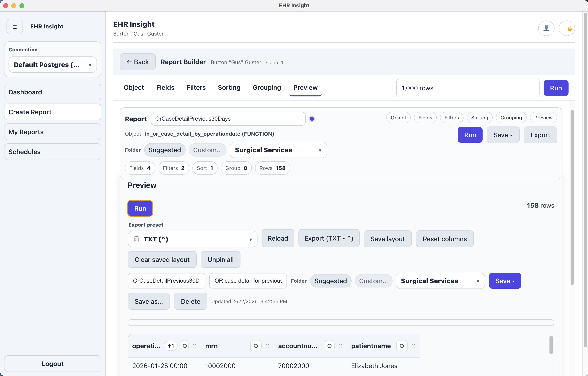Open My Reports from the sidebar
This screenshot has width=588, height=376.
pyautogui.click(x=53, y=132)
